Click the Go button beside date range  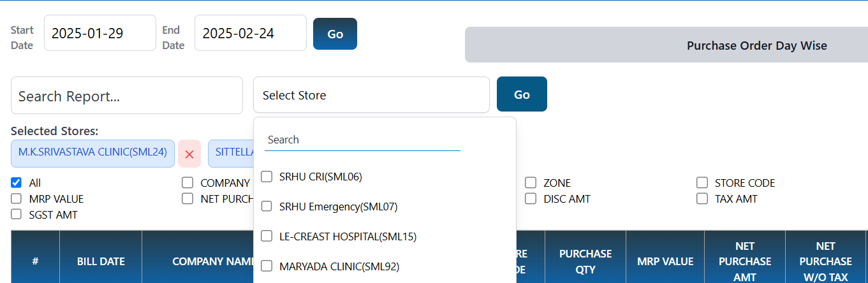[x=335, y=34]
